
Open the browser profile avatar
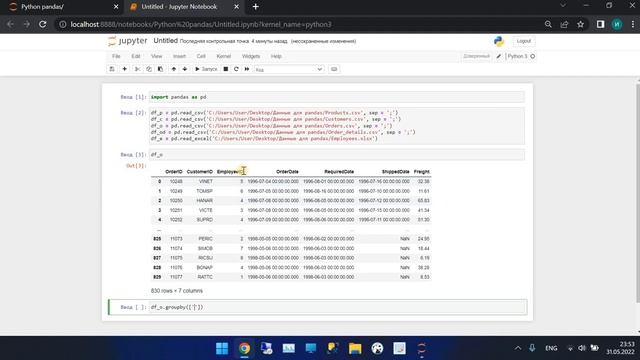pos(617,24)
